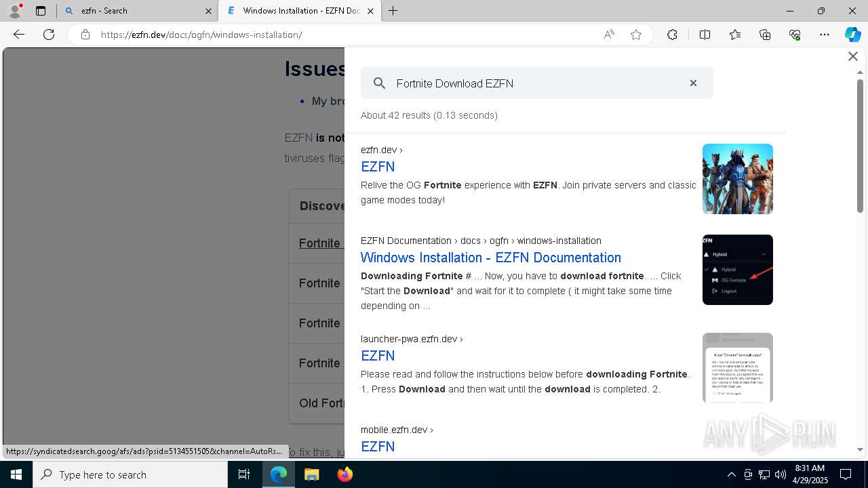
Task: Focus the Fortnite Download EZFN search field
Action: pyautogui.click(x=537, y=83)
